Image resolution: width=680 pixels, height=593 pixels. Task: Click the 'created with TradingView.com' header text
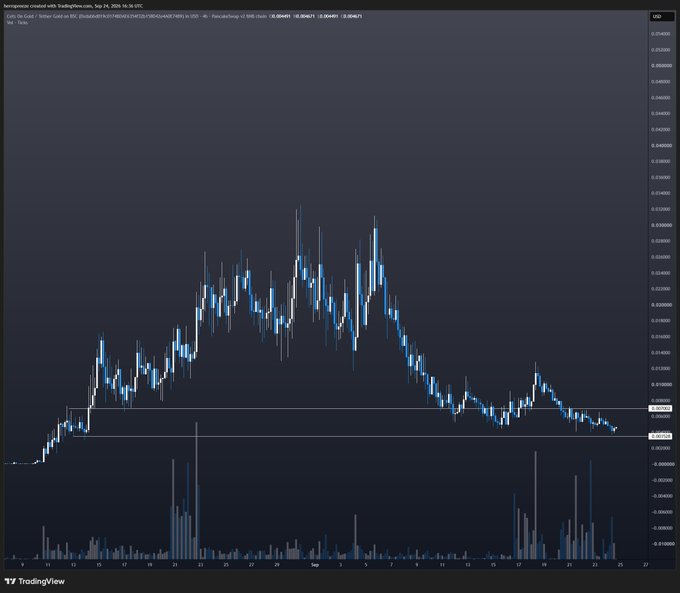[60, 6]
